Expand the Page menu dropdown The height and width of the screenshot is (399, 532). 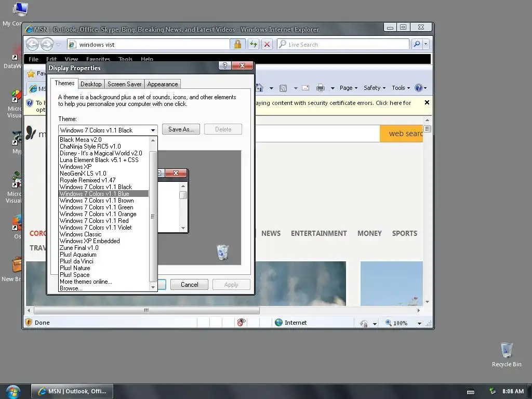coord(349,88)
